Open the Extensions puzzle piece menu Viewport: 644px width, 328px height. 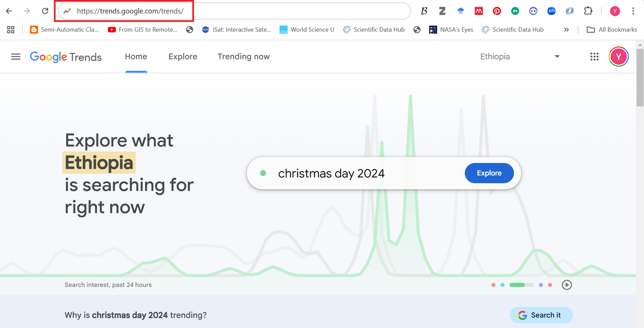(x=588, y=11)
